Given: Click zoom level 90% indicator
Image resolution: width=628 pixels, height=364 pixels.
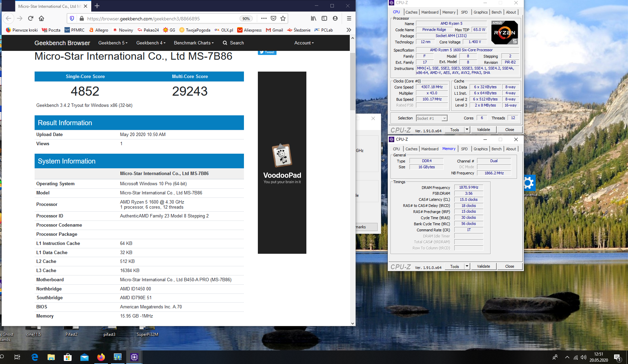Looking at the screenshot, I should click(x=246, y=19).
